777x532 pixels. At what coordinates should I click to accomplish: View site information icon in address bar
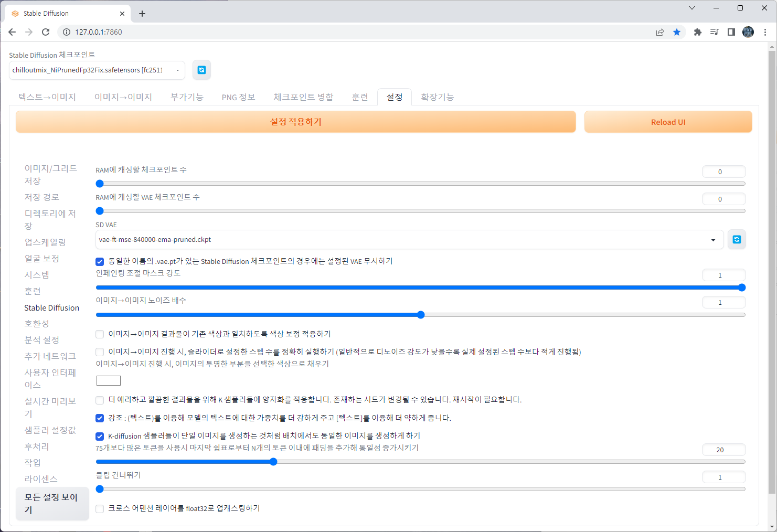pyautogui.click(x=66, y=32)
